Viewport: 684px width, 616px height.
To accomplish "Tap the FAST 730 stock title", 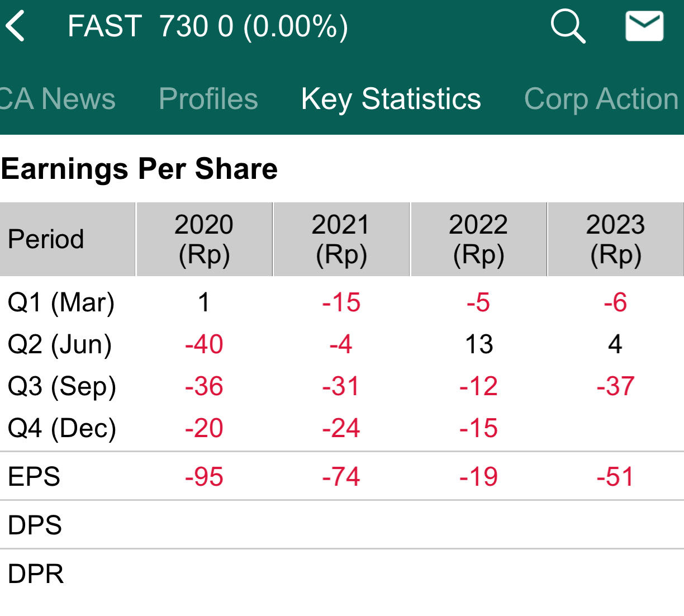I will coord(207,26).
